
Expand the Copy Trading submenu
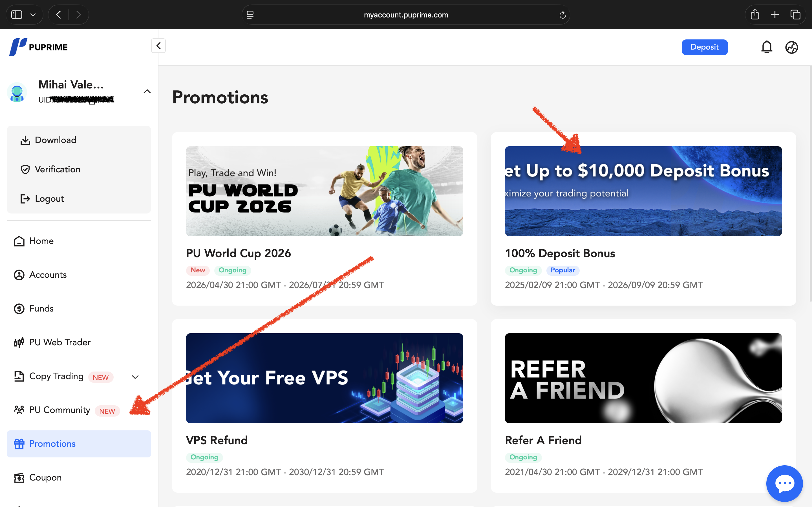click(x=135, y=377)
